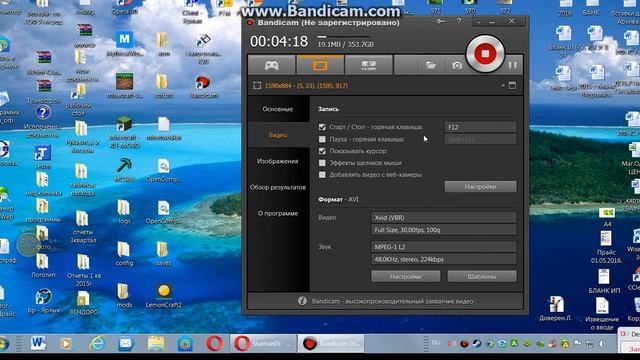Switch to the Opera Stamandi taskbar window

click(263, 343)
